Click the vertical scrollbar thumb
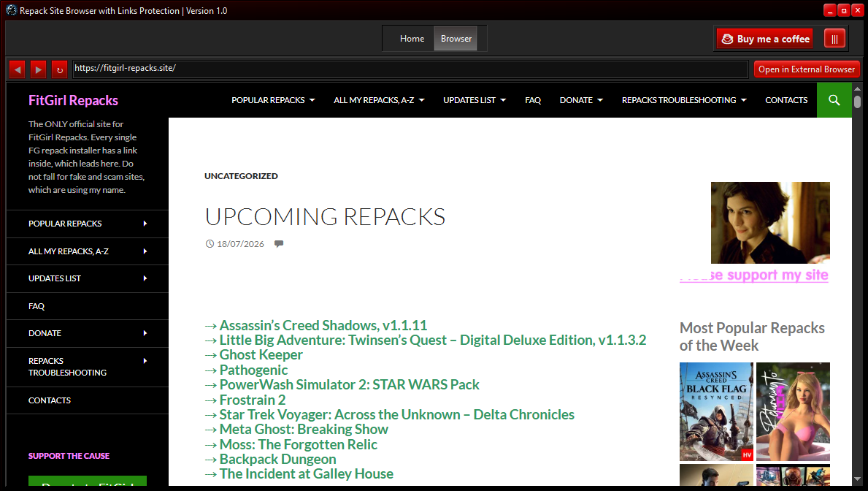This screenshot has height=491, width=868. coord(858,102)
